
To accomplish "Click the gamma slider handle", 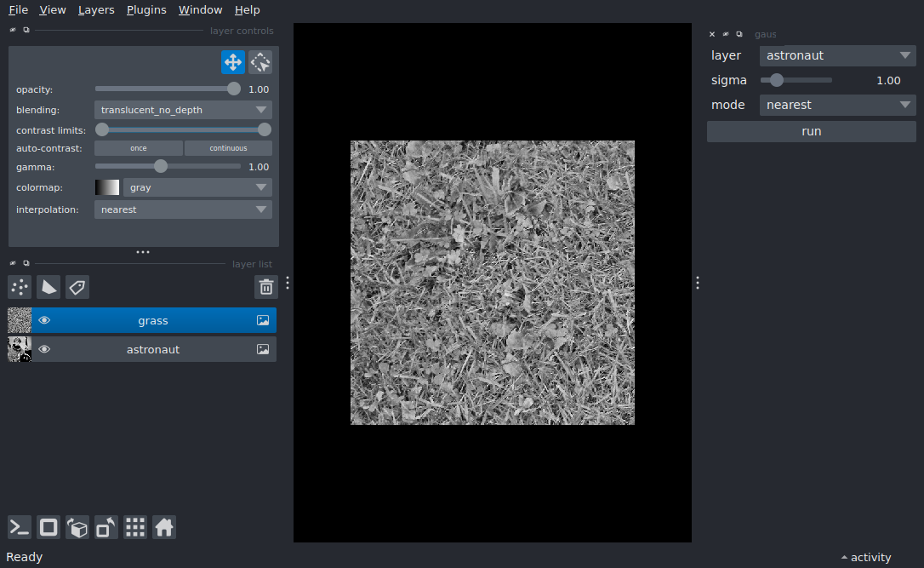I will point(160,166).
